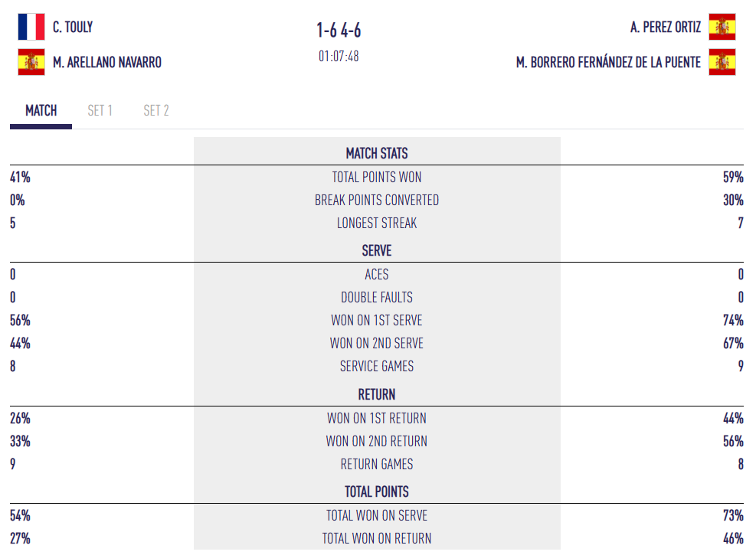Click the Spanish flag beside A. Perez Ortiz

coord(722,27)
